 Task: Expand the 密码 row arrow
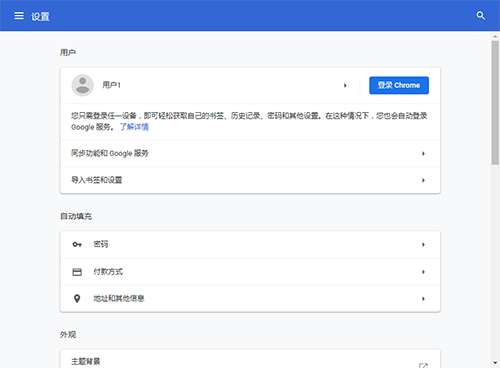423,245
